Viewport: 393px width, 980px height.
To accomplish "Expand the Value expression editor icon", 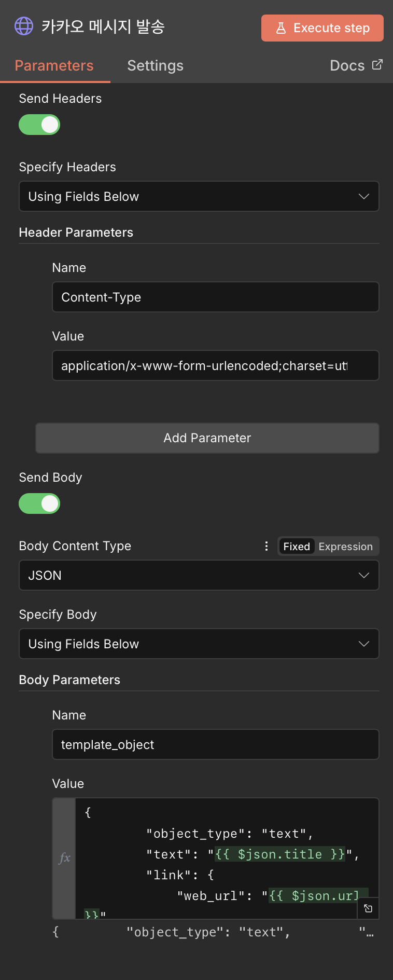I will pos(368,908).
